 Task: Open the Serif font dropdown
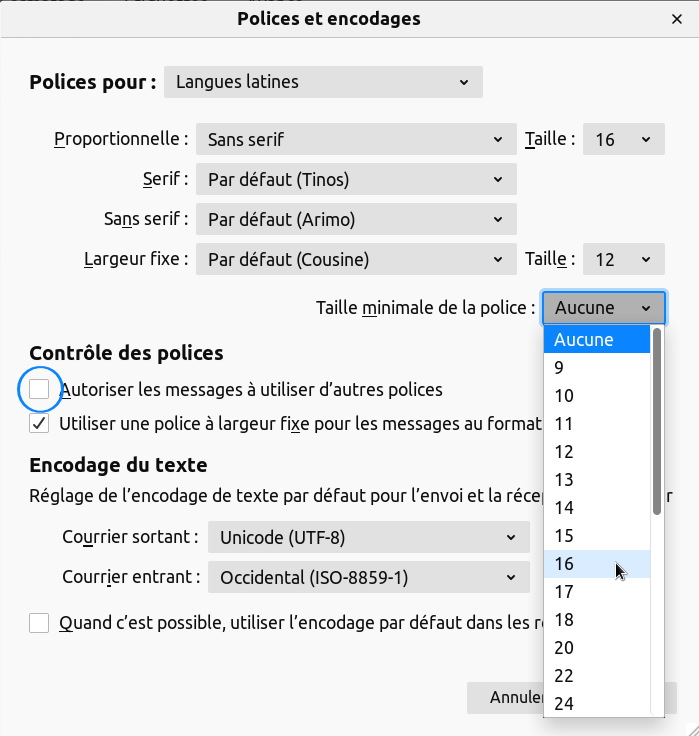tap(356, 180)
